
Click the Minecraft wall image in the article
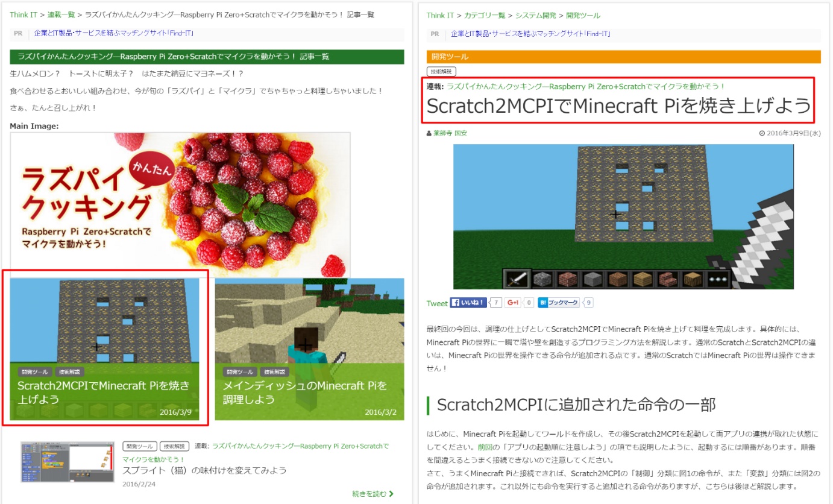623,216
